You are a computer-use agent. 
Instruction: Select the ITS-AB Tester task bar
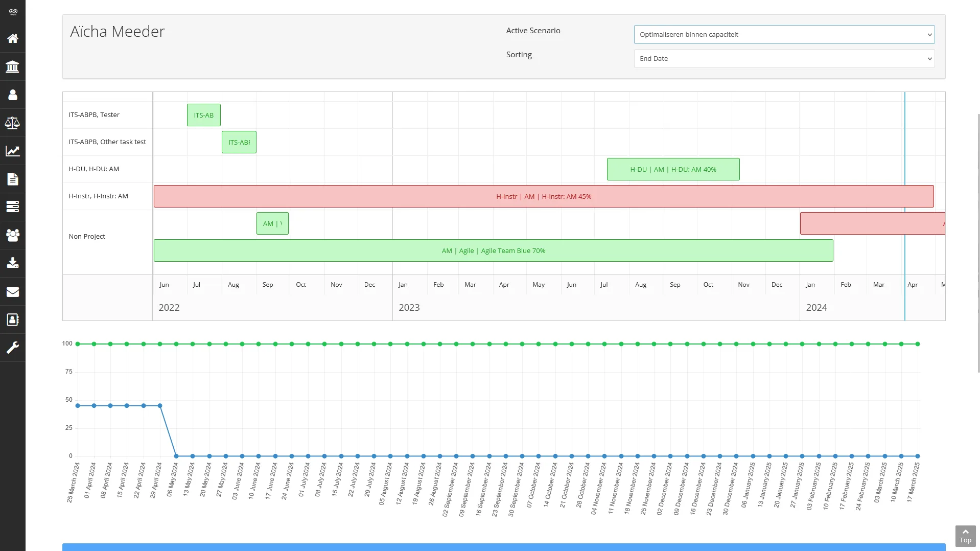coord(203,114)
